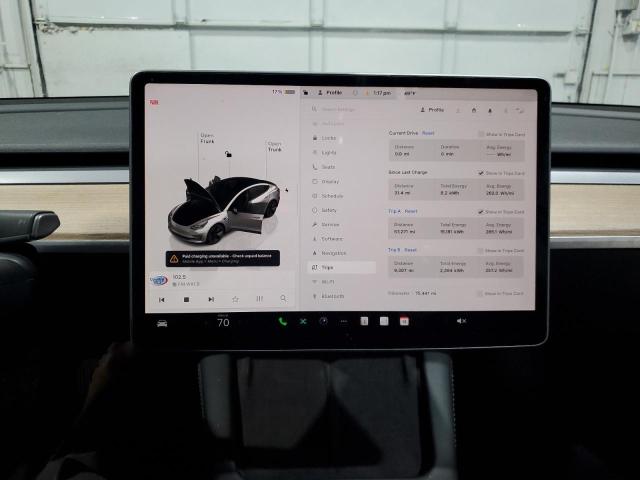Tap the car controls icon in bottom bar
The height and width of the screenshot is (480, 640).
coord(162,322)
